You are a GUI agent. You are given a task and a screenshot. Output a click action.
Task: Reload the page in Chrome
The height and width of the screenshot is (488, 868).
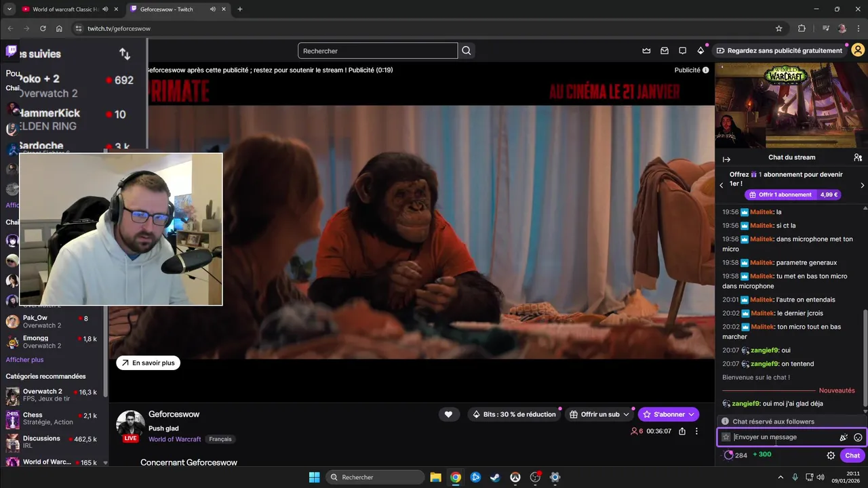43,28
